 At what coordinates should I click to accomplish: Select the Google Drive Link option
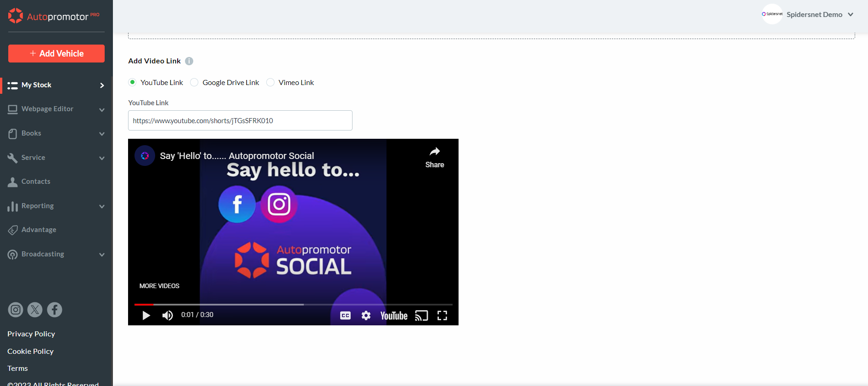(x=195, y=82)
